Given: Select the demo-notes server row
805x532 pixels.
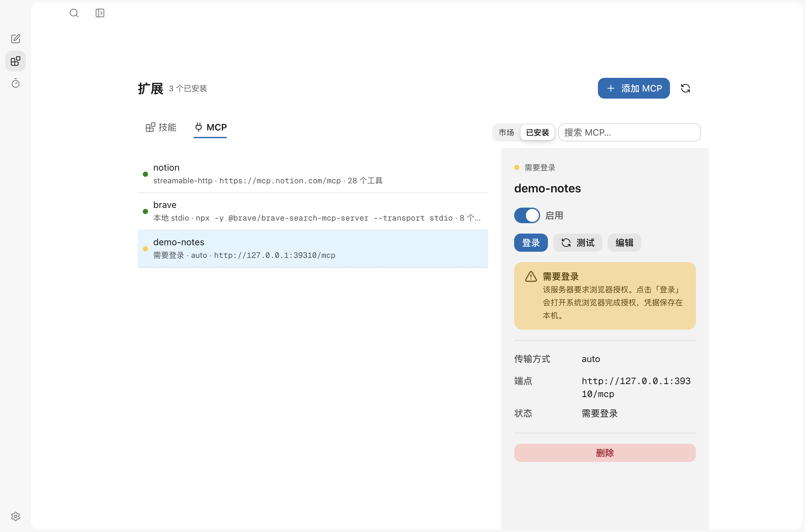Looking at the screenshot, I should (x=313, y=249).
